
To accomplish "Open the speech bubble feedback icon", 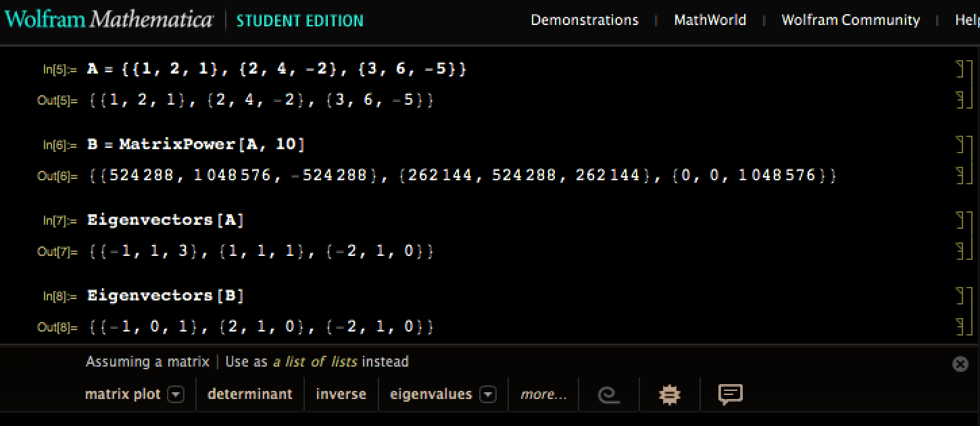I will pos(730,394).
